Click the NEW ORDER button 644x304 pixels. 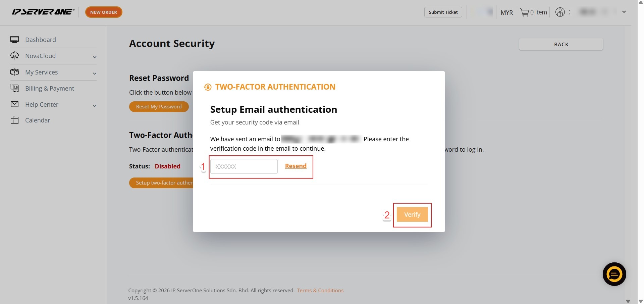tap(104, 12)
